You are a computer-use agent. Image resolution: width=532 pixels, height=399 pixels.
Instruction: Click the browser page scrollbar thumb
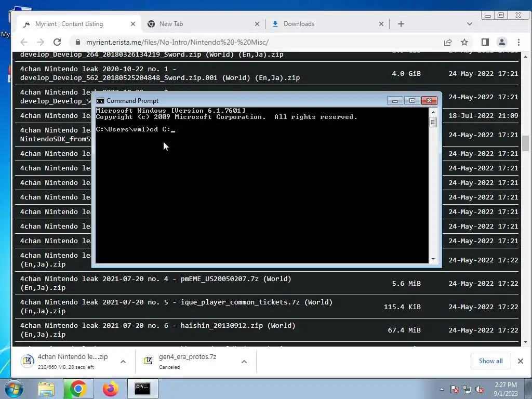click(526, 143)
